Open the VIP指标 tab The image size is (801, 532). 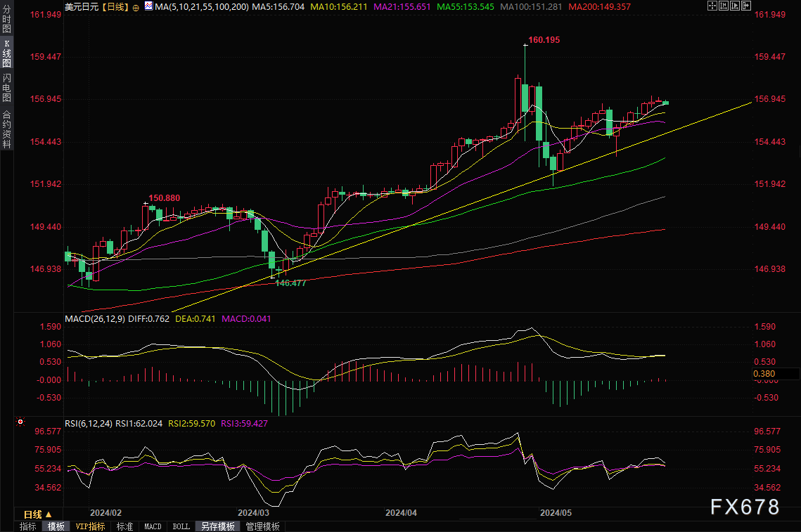[x=90, y=526]
